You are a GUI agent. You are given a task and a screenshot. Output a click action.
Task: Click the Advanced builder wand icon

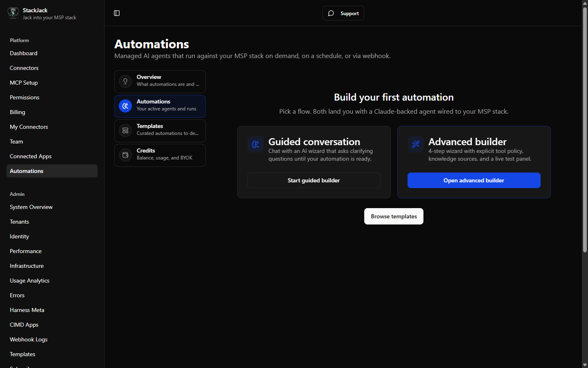[416, 144]
